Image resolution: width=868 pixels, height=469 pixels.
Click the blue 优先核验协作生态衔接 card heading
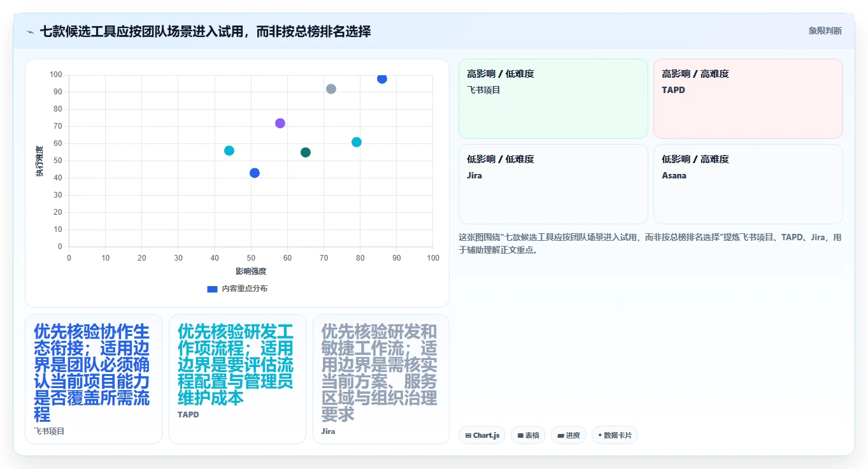[92, 373]
